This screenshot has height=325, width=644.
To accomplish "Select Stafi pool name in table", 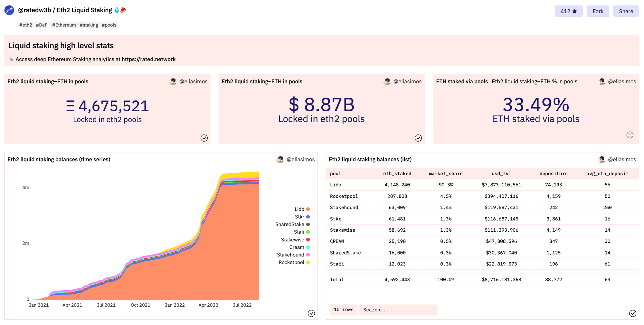I will point(337,264).
